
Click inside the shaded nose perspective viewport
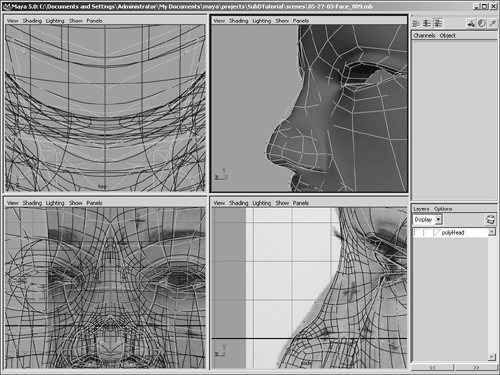pyautogui.click(x=309, y=108)
